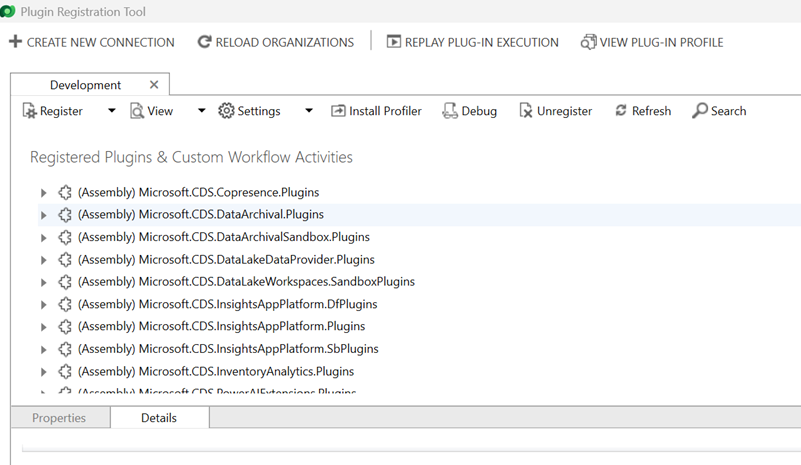Select the InsightsAppPlatform.DfPlugins assembly row
801x465 pixels.
pos(227,304)
